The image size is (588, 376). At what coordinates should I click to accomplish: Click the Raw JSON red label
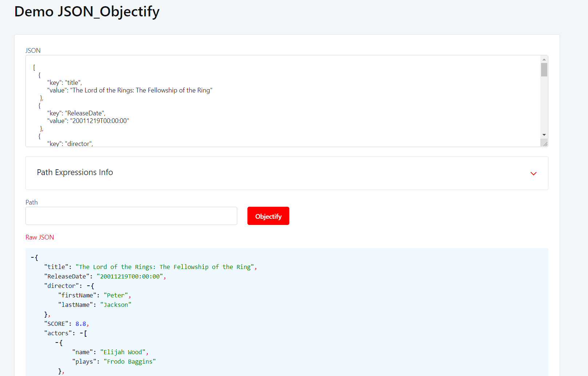coord(40,237)
